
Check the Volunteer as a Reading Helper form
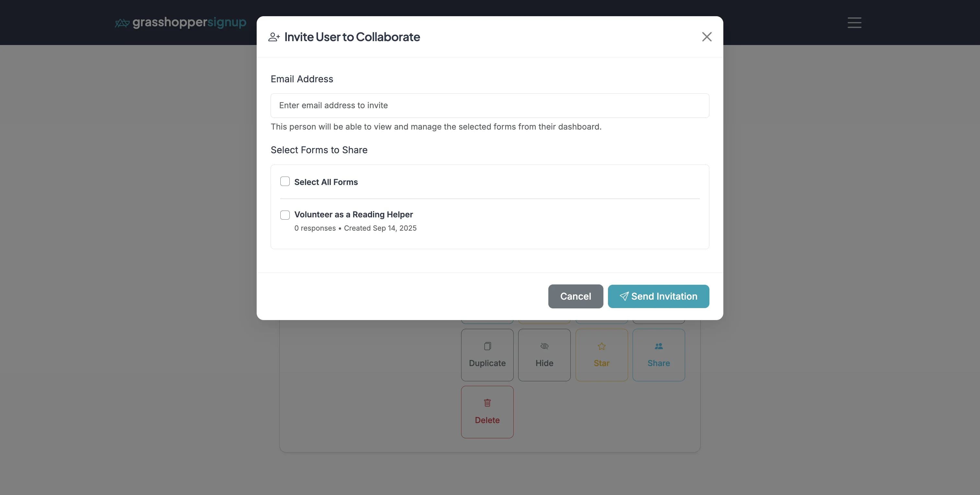coord(285,215)
